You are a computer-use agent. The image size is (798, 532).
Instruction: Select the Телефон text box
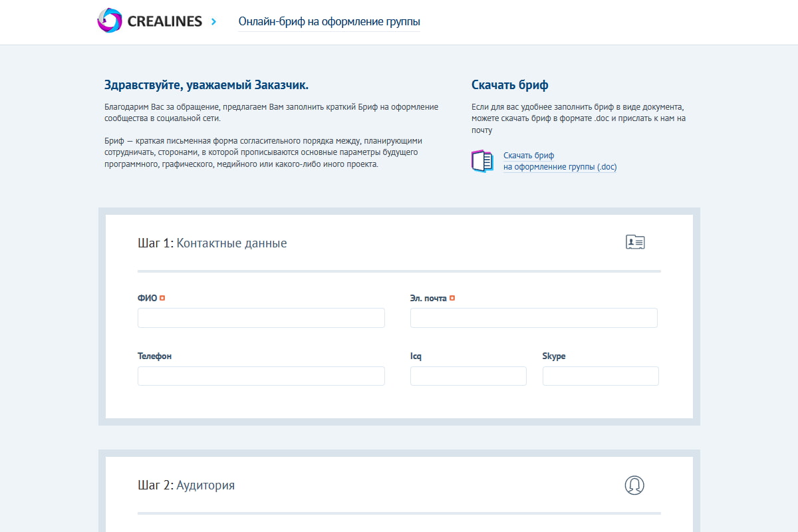pyautogui.click(x=261, y=376)
